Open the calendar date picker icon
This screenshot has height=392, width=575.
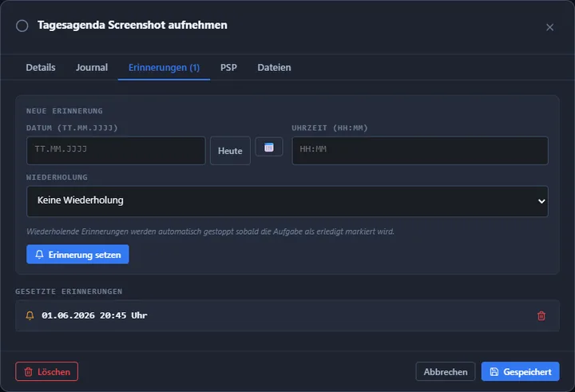coord(269,147)
